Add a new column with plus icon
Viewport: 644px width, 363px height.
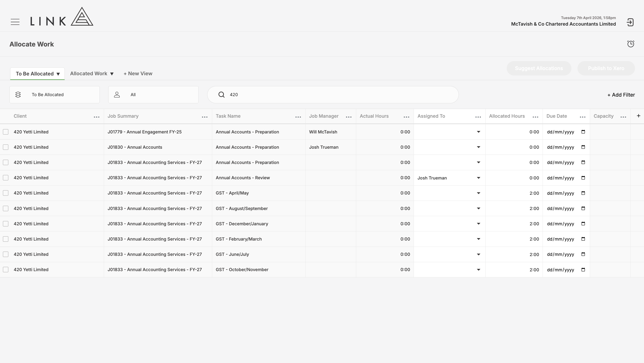click(639, 116)
